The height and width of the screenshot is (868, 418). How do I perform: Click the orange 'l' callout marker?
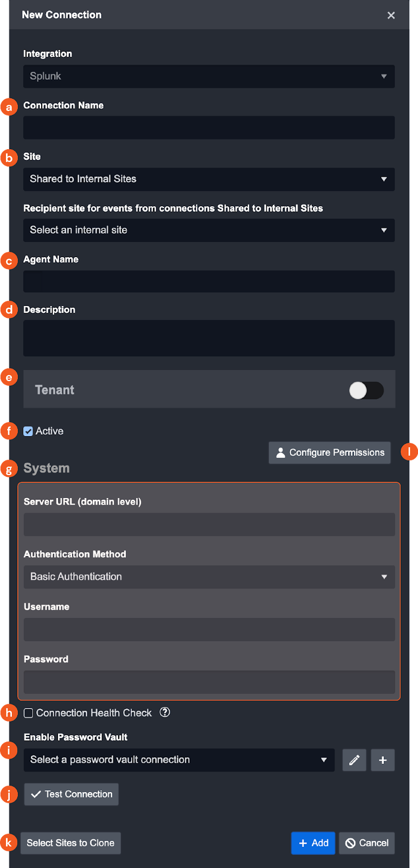tap(409, 451)
